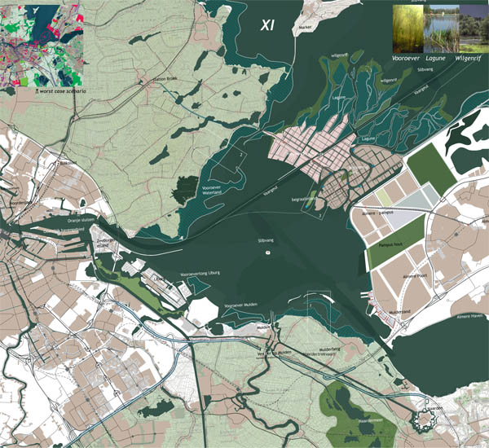Click the 'Muiderzand' label
This screenshot has width=489, height=448.
[399, 311]
